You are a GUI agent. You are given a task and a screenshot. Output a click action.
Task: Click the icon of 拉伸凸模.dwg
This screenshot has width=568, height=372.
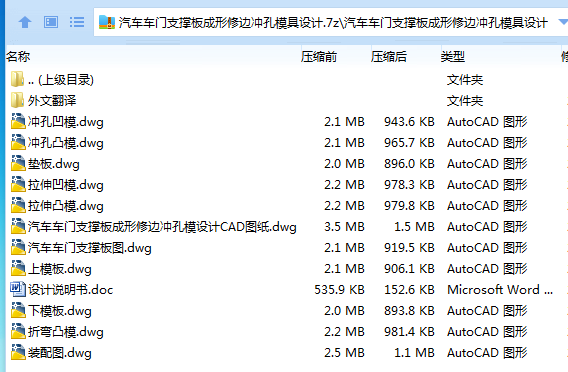18,205
